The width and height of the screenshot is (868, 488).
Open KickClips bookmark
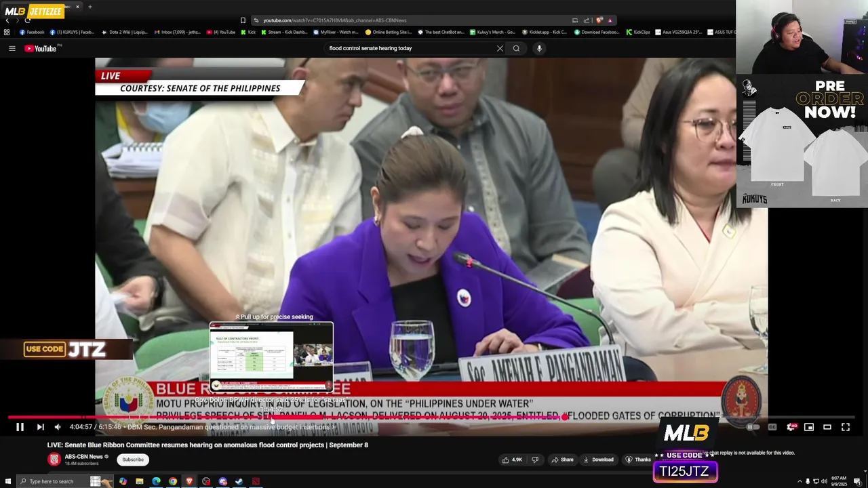638,32
